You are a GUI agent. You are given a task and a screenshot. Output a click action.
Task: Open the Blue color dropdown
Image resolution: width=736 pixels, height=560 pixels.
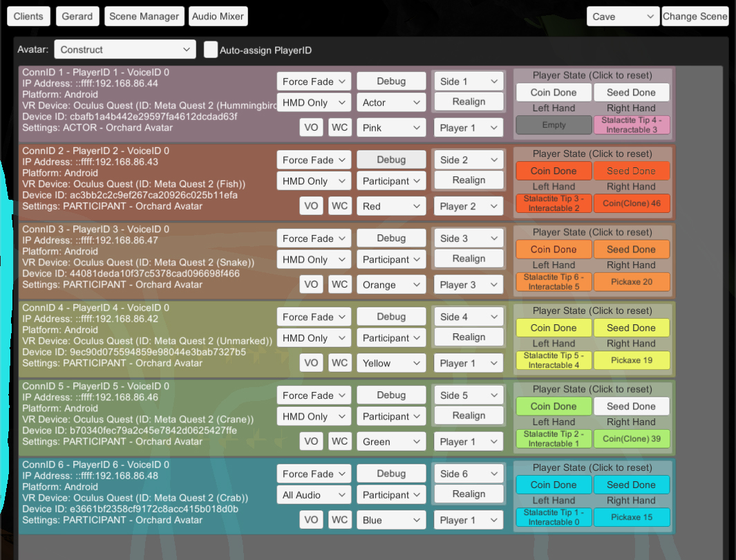coord(391,520)
